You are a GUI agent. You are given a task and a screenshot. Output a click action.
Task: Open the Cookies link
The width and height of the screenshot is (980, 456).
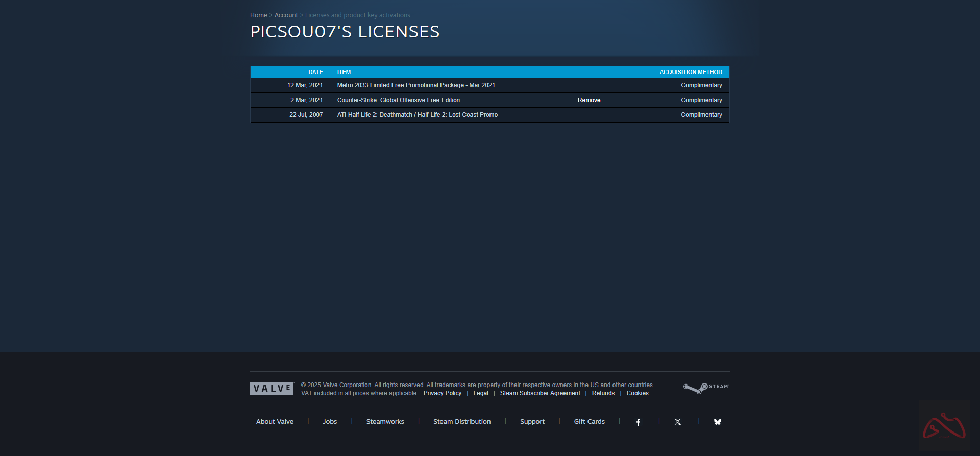pos(637,393)
